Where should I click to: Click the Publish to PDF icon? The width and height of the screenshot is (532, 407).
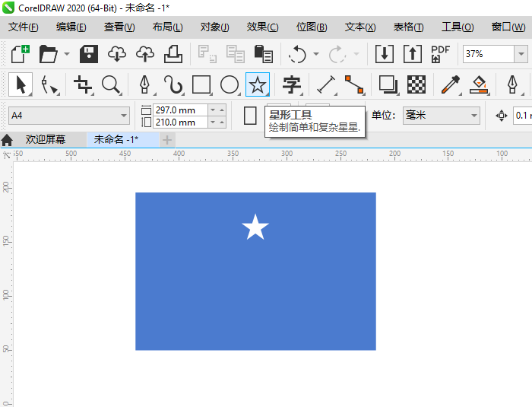click(441, 54)
